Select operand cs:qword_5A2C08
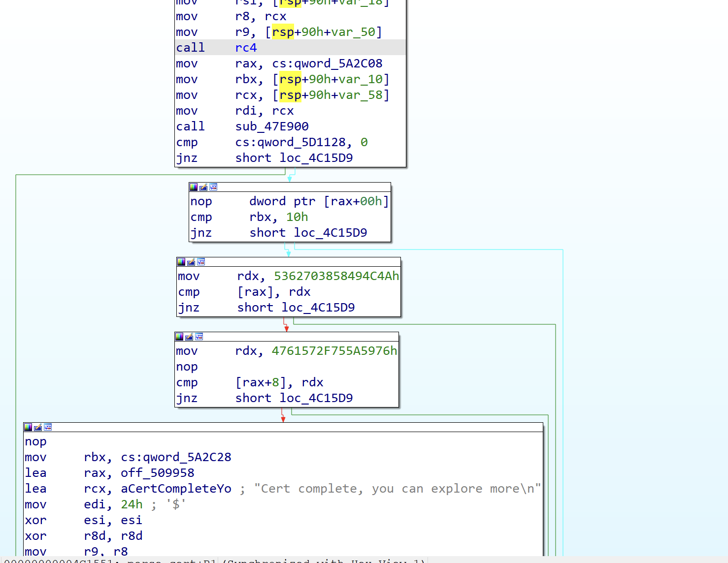This screenshot has height=563, width=728. click(328, 63)
